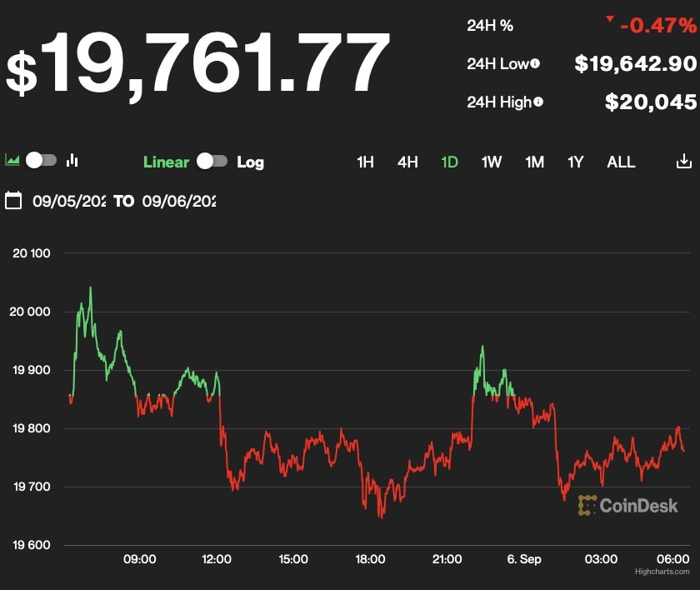This screenshot has height=590, width=700.
Task: Toggle the chart type switch
Action: tap(41, 160)
